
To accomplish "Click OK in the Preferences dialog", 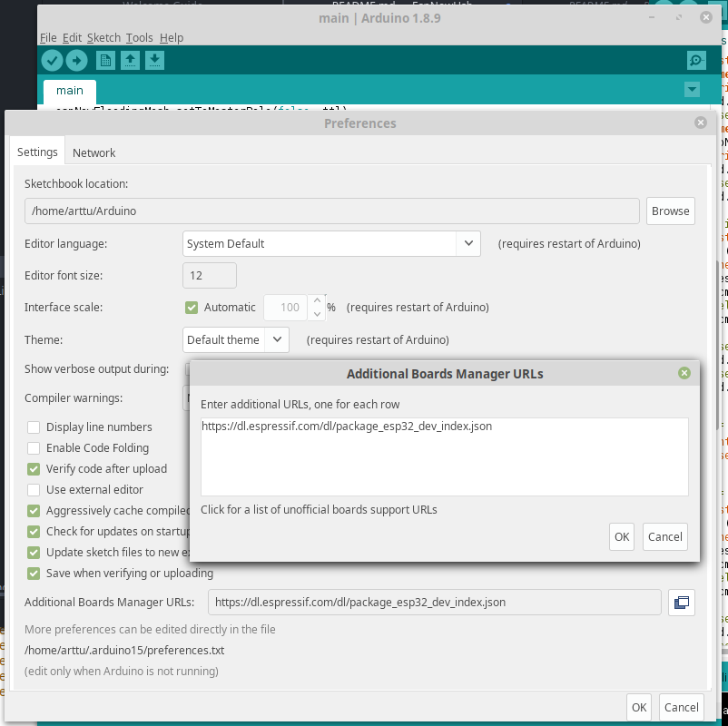I will [x=638, y=707].
